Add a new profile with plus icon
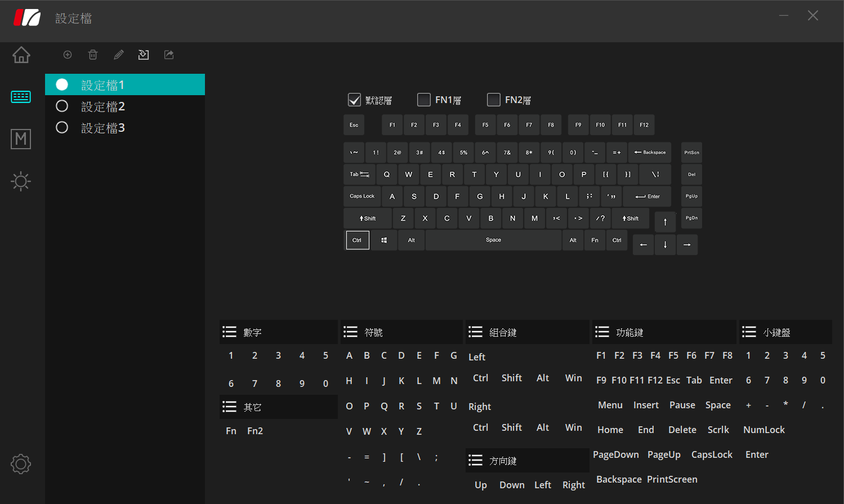Image resolution: width=844 pixels, height=504 pixels. pos(68,55)
